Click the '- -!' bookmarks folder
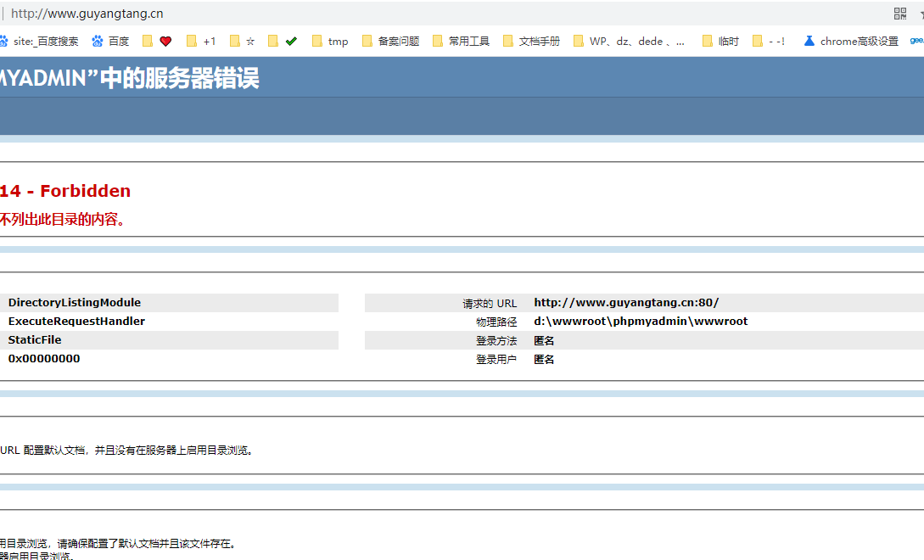The image size is (924, 560). (x=769, y=40)
